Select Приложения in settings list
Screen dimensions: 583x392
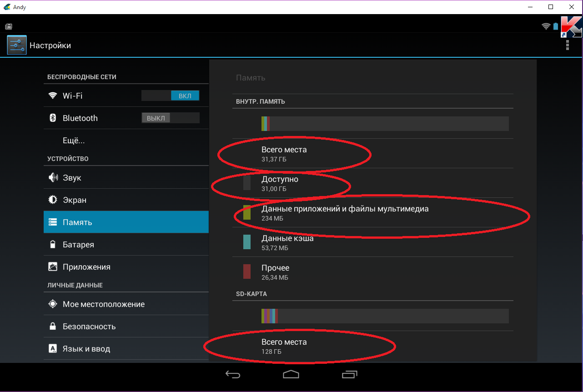(126, 267)
